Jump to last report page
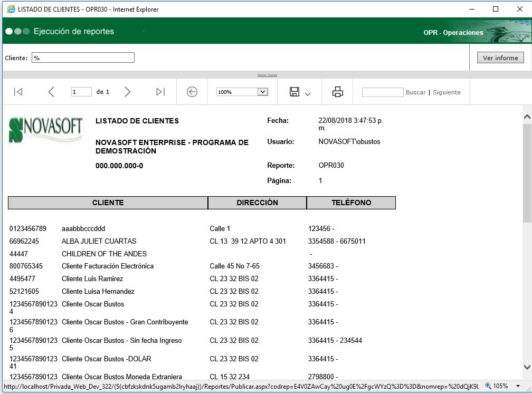The width and height of the screenshot is (532, 394). tap(160, 92)
